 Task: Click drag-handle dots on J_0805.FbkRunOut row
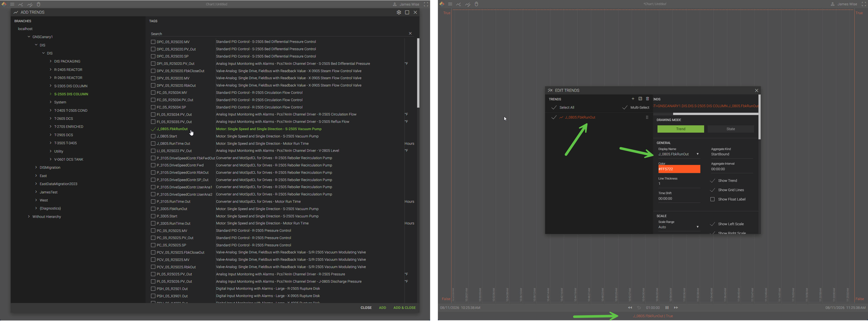point(647,118)
